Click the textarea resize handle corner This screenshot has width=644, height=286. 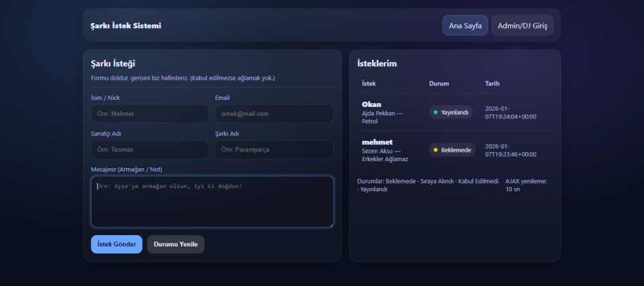330,225
